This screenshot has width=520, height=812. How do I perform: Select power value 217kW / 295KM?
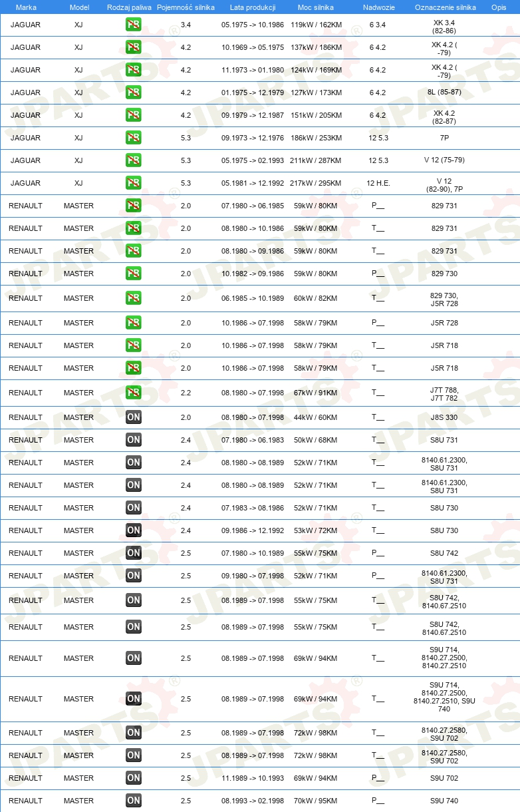point(316,183)
